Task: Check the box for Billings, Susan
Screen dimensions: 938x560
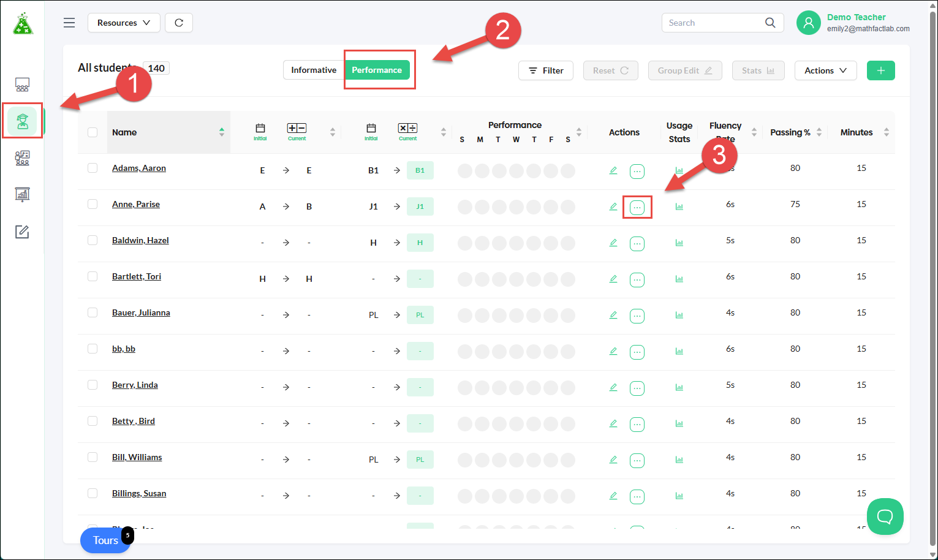Action: 93,493
